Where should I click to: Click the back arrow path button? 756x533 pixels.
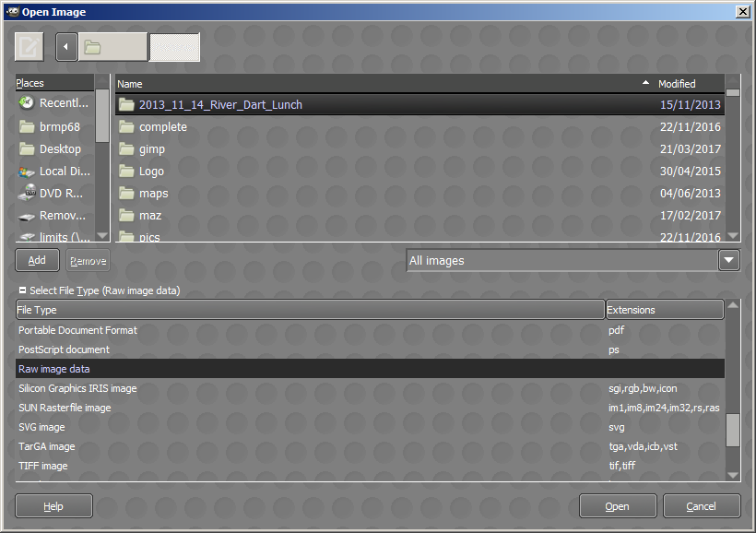click(66, 47)
